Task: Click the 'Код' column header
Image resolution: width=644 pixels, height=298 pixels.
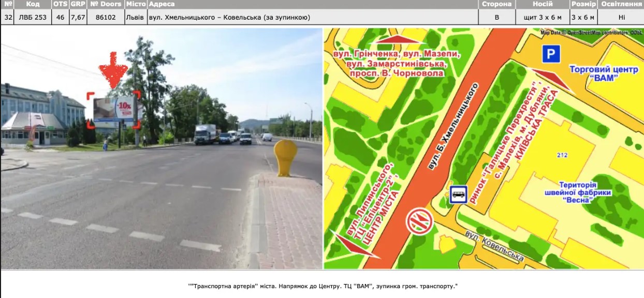Action: [x=33, y=4]
